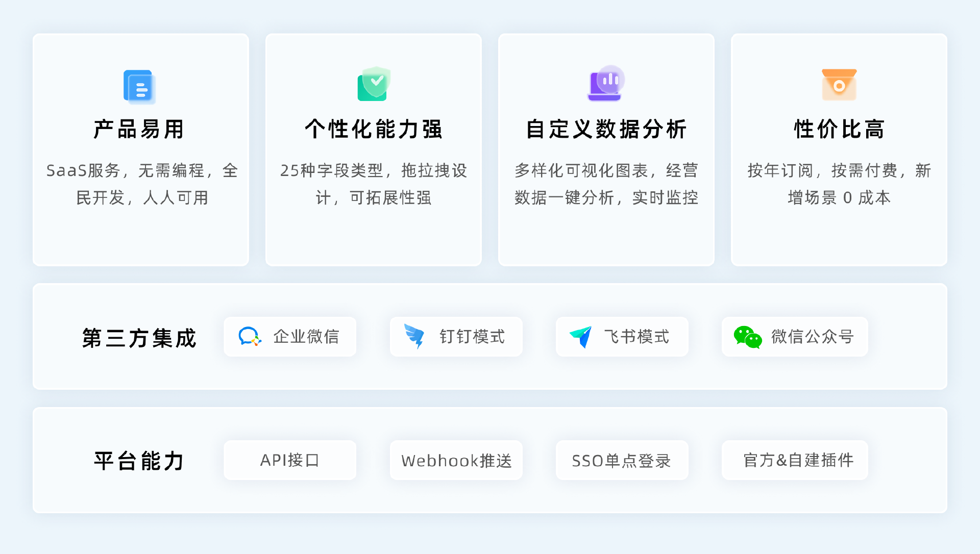This screenshot has width=980, height=554.
Task: Choose the 微信公众号 option
Action: click(795, 337)
